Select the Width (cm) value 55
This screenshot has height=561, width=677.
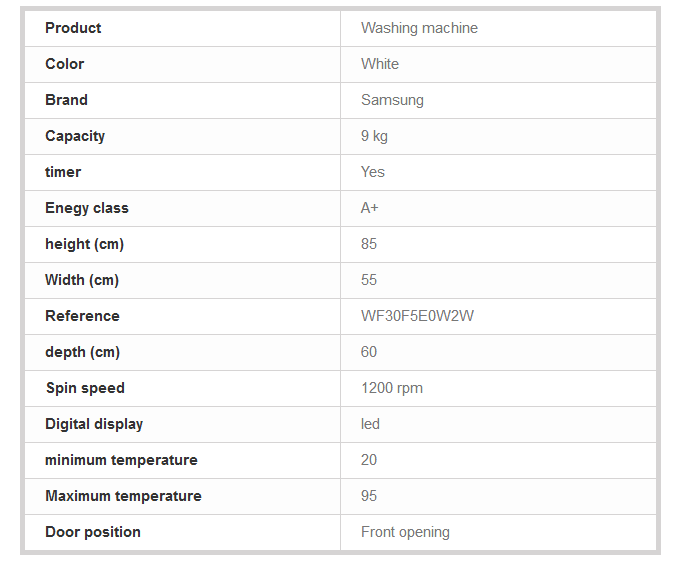(x=369, y=280)
